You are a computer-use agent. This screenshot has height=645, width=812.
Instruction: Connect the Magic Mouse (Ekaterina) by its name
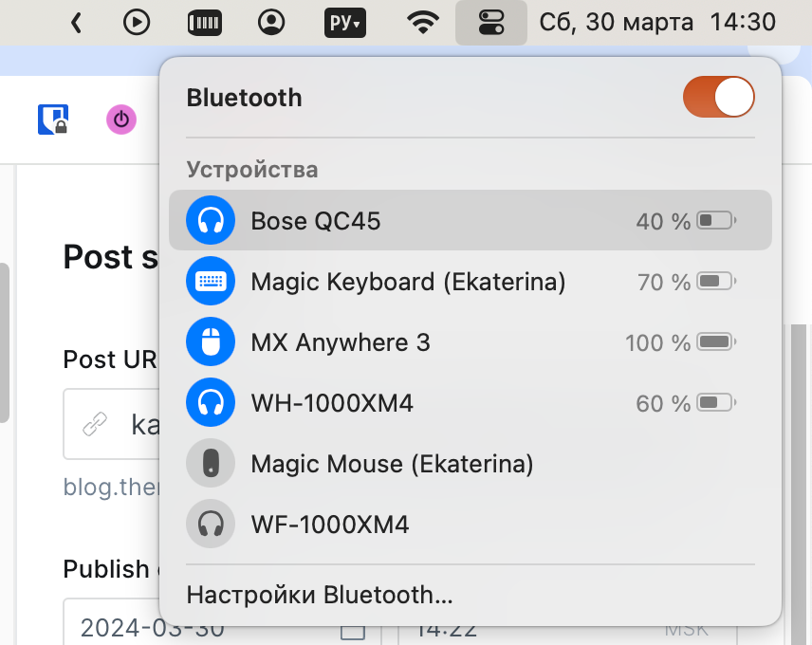click(392, 464)
